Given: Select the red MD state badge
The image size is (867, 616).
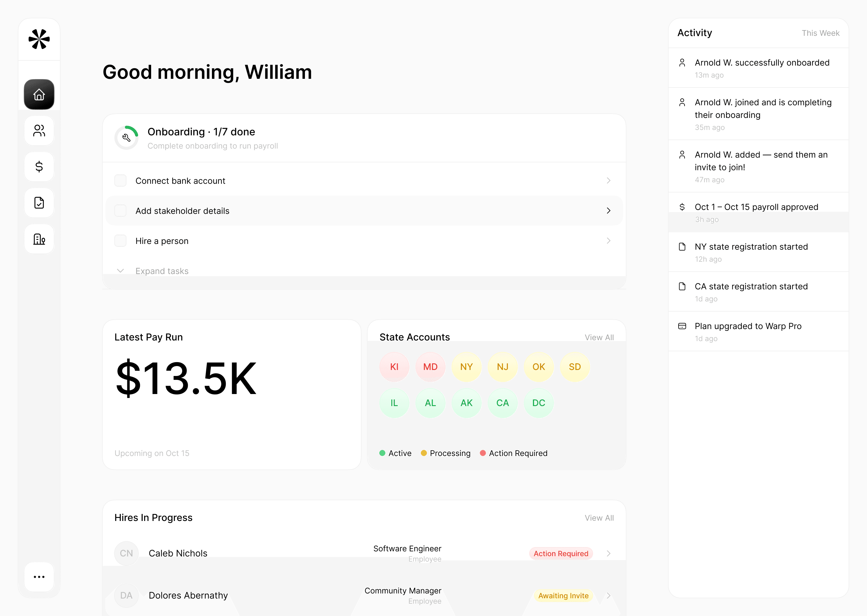Looking at the screenshot, I should 430,367.
